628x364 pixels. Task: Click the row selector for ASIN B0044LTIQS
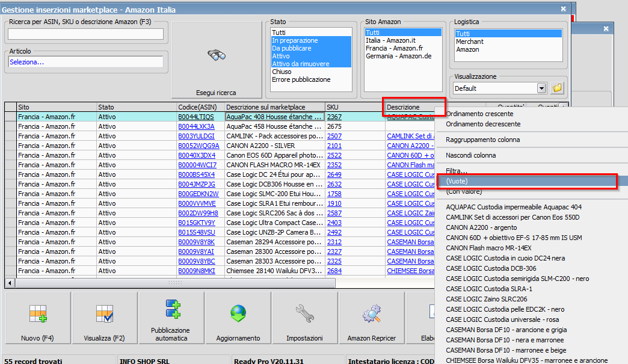point(10,117)
